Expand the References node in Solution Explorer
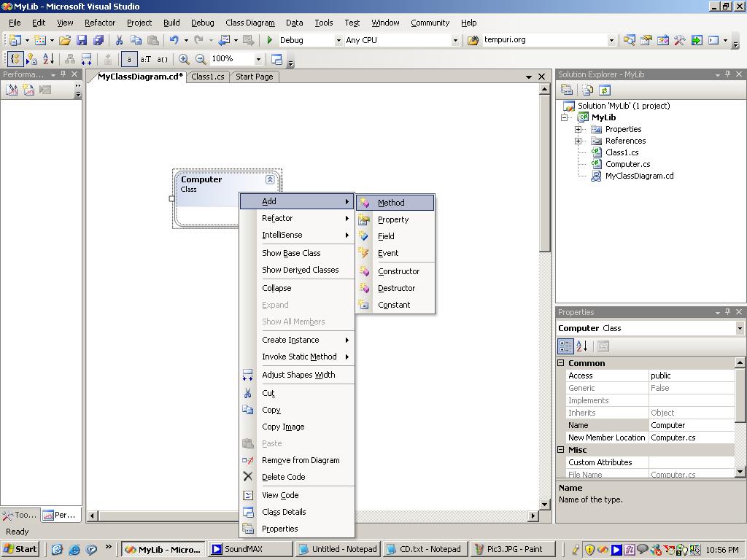The image size is (747, 560). tap(578, 141)
